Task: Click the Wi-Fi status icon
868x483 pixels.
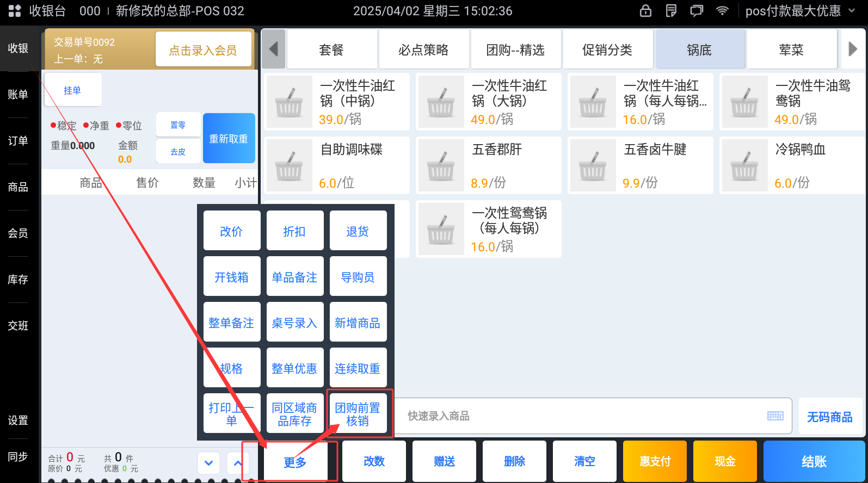Action: pos(722,11)
